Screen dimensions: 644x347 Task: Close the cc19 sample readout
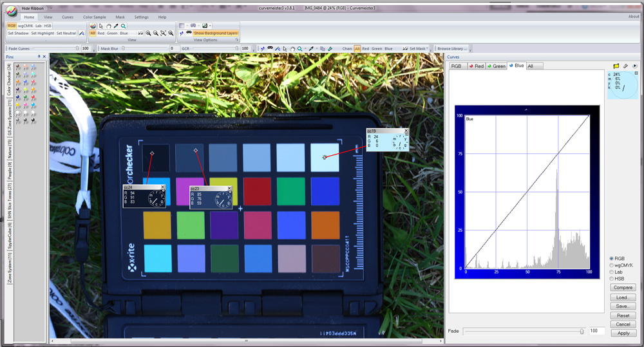pyautogui.click(x=406, y=131)
